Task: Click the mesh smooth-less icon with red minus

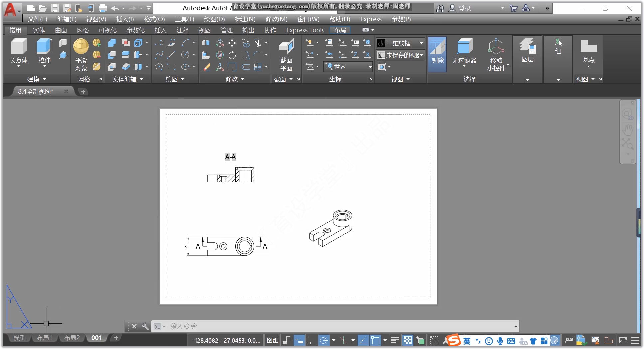Action: click(97, 55)
